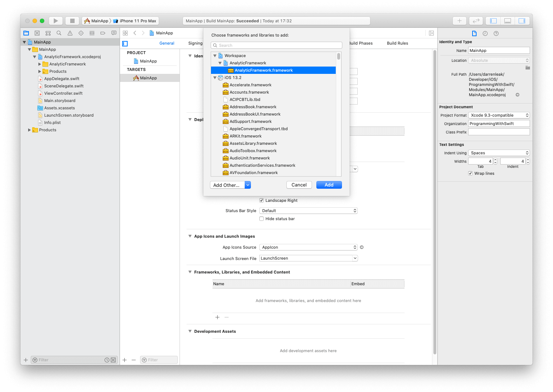This screenshot has width=553, height=392.
Task: Click the framework Search field
Action: [x=276, y=45]
